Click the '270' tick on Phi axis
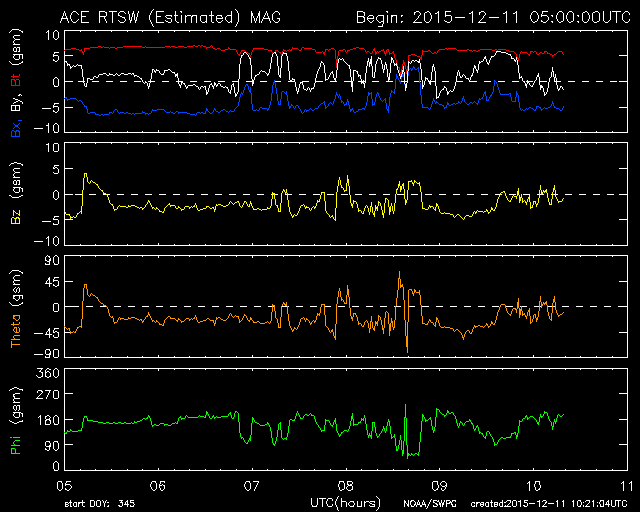 pyautogui.click(x=48, y=394)
